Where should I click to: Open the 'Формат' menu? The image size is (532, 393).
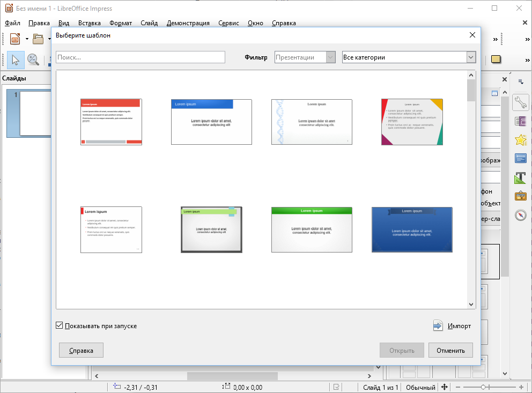pyautogui.click(x=121, y=23)
